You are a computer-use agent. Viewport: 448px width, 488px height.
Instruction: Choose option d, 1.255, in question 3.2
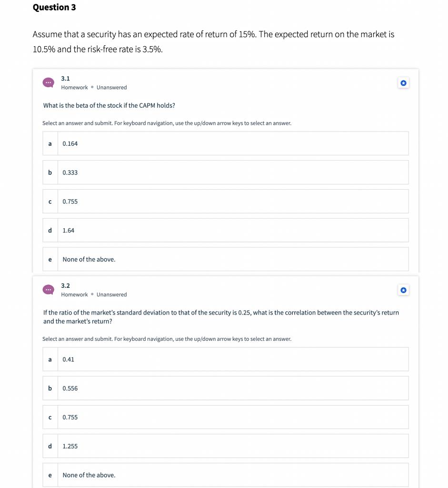225,446
